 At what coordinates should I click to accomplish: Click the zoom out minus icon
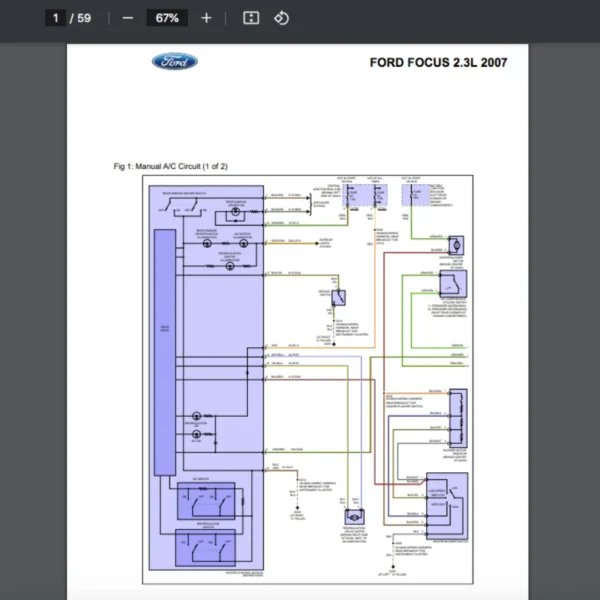(x=128, y=18)
